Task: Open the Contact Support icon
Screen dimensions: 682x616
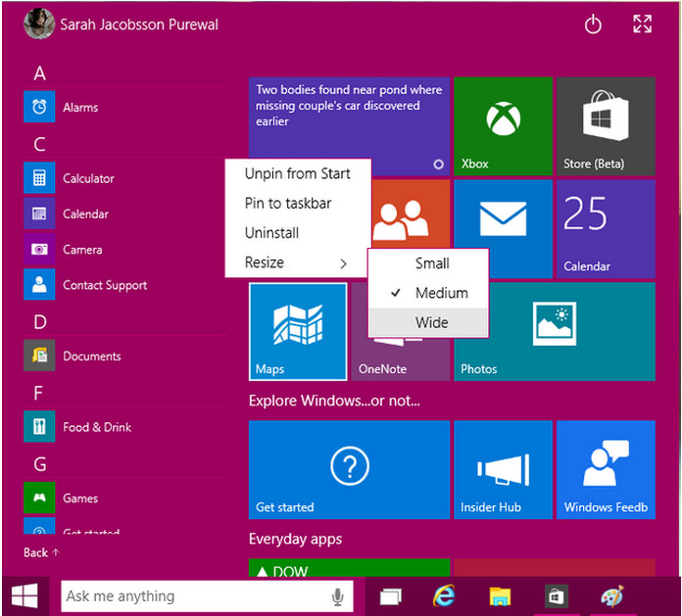Action: pyautogui.click(x=39, y=284)
